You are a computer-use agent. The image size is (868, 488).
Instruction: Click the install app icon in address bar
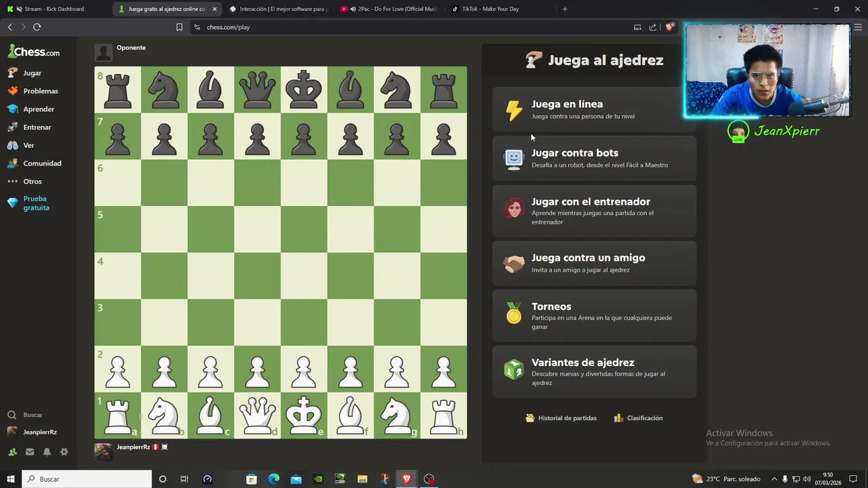637,27
